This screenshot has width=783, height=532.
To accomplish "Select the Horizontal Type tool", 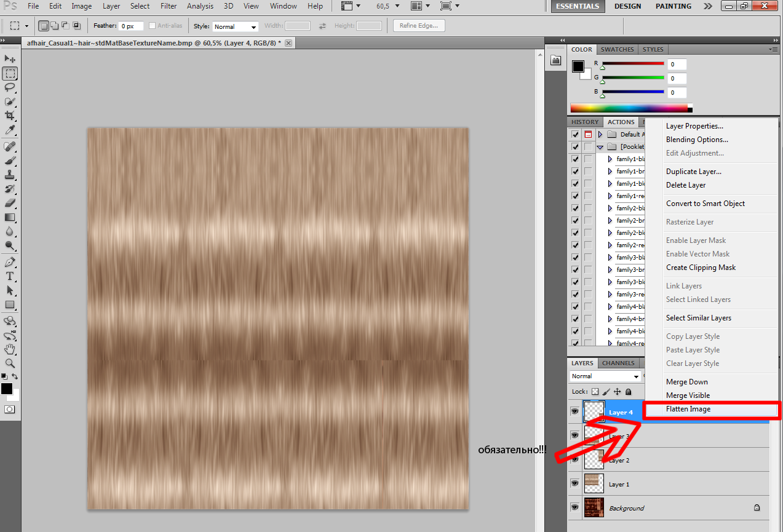I will click(x=10, y=276).
